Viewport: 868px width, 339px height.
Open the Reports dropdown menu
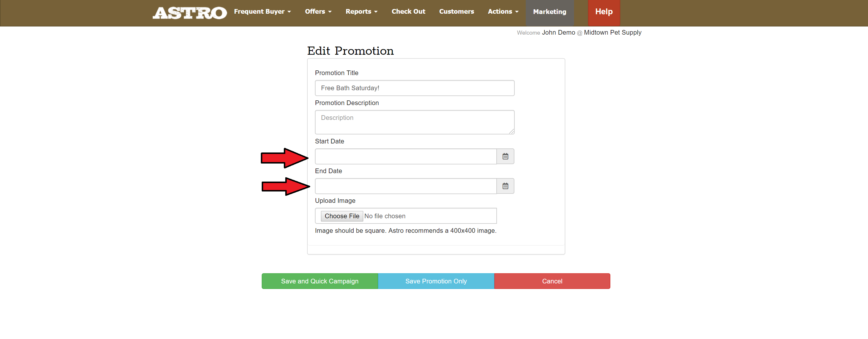click(361, 11)
